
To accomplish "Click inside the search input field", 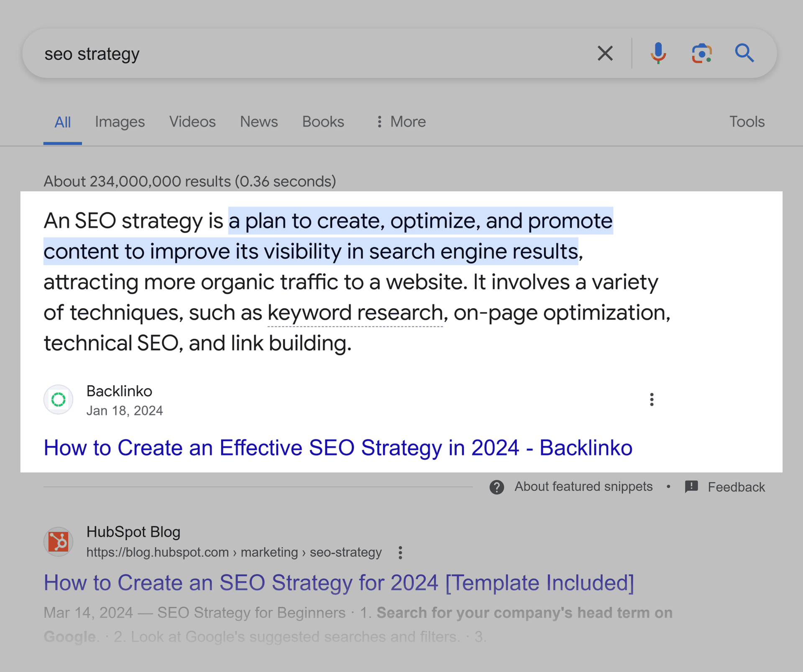I will click(293, 53).
